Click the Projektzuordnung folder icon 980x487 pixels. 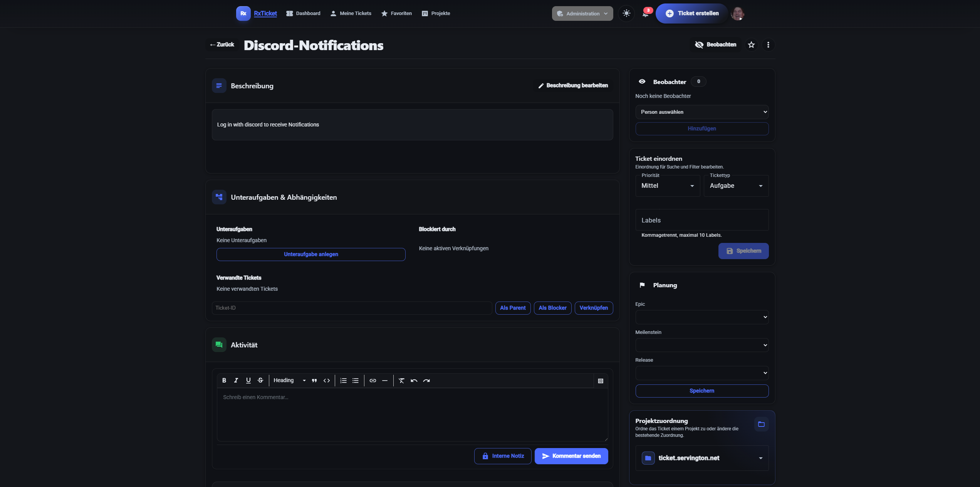pos(761,424)
